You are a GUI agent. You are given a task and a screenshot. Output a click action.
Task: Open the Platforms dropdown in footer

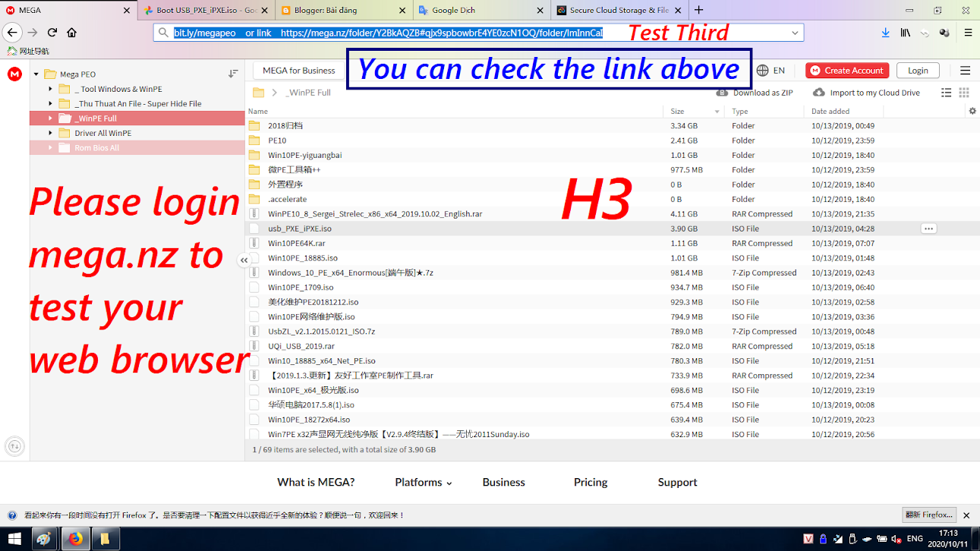[424, 482]
